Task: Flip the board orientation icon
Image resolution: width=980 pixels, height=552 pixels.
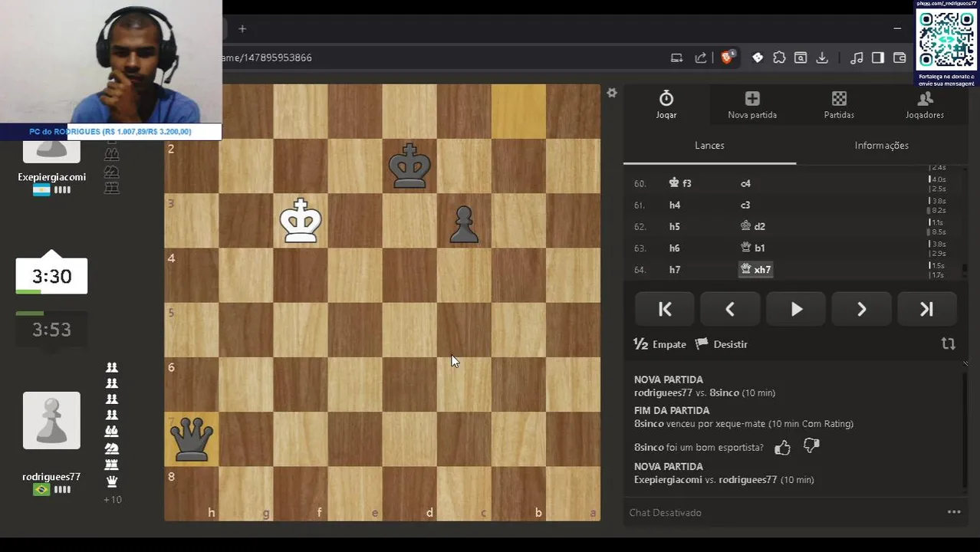Action: (x=949, y=344)
